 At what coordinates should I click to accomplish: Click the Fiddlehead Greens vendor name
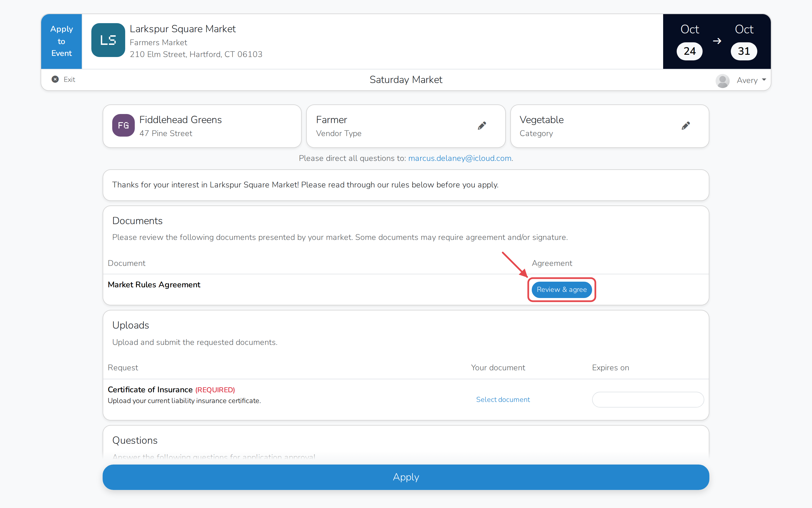[180, 120]
